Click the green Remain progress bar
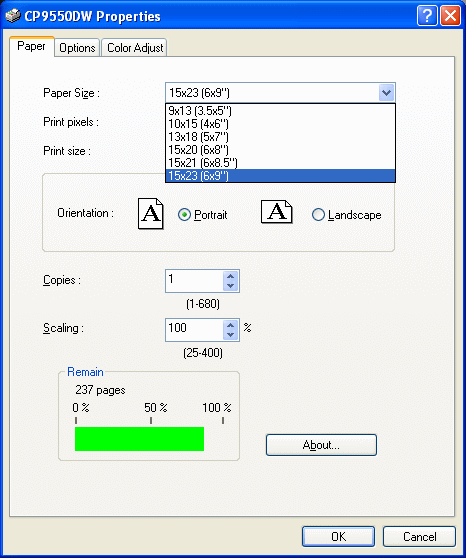This screenshot has height=558, width=466. [x=139, y=439]
